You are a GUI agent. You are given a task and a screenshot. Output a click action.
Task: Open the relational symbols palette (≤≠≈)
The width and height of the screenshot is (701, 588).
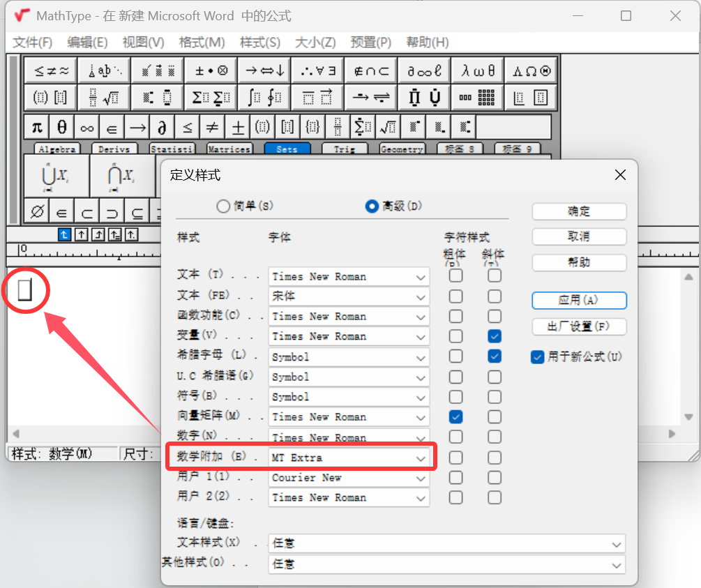[x=50, y=70]
